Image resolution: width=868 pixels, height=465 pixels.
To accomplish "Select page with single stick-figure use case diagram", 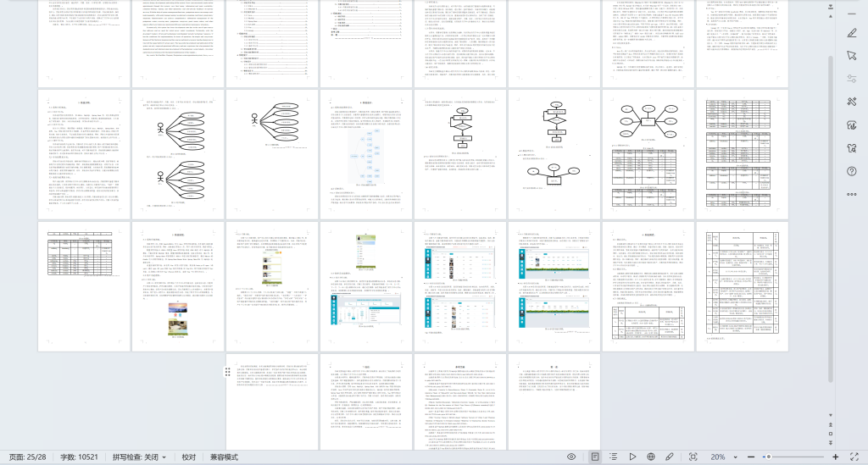I will coord(272,155).
